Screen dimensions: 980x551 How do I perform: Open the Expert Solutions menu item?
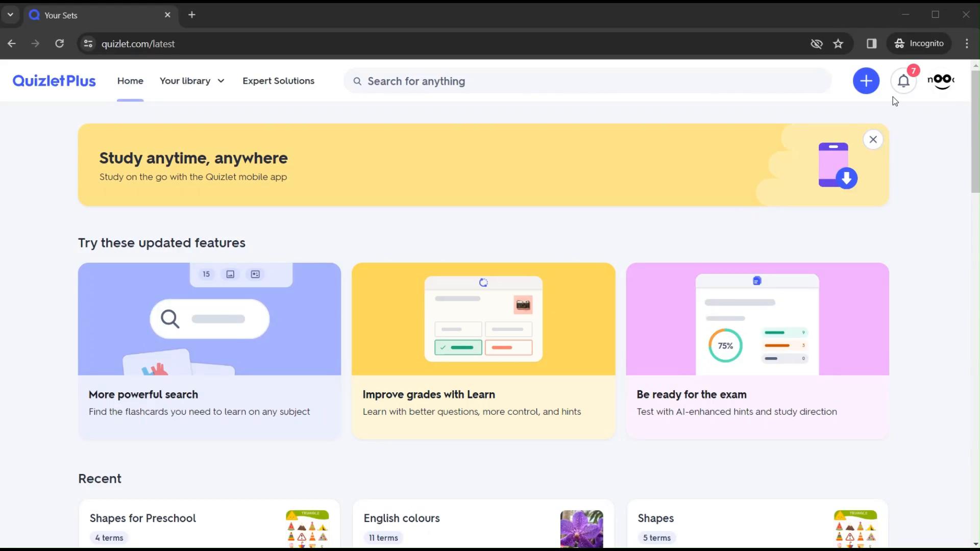tap(278, 81)
